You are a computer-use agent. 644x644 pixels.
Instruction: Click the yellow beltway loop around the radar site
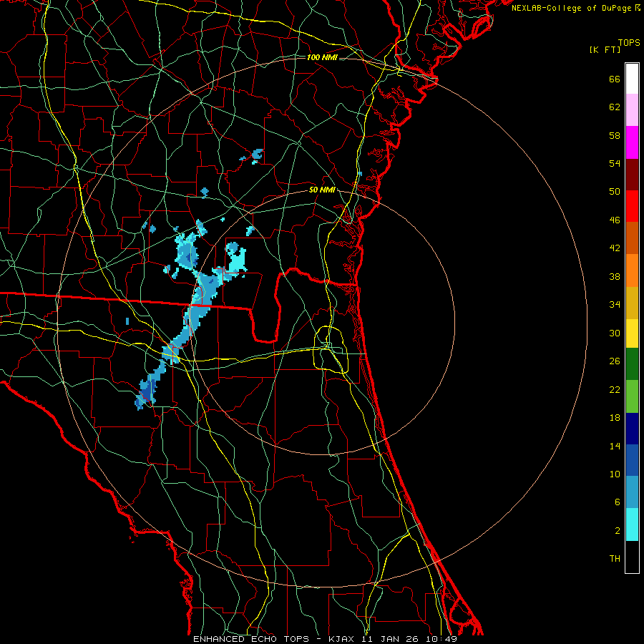[331, 349]
